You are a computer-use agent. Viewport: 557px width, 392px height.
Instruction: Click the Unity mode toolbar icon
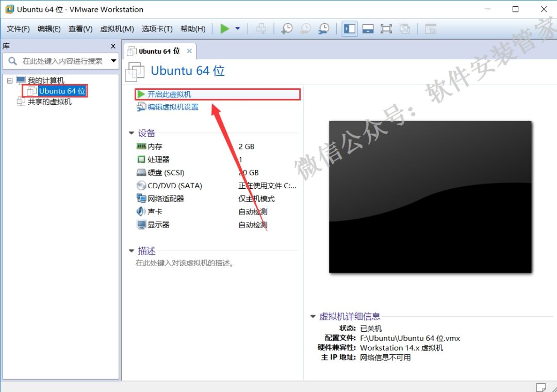(405, 29)
